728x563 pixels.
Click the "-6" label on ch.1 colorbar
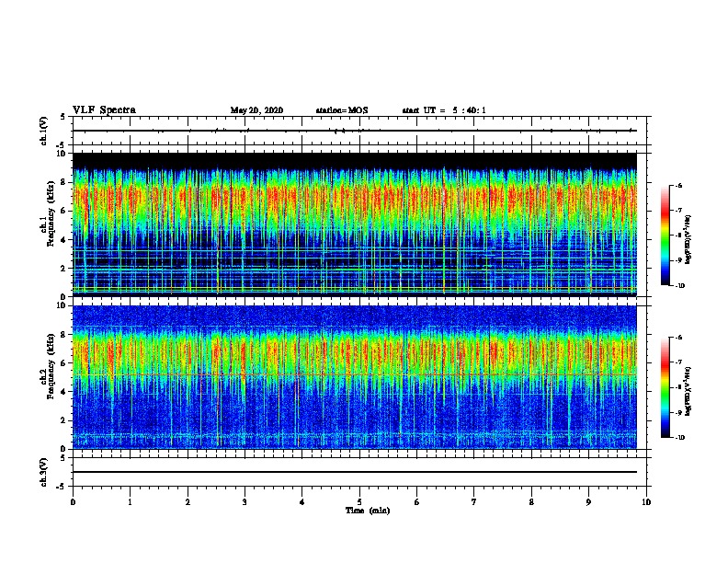(x=678, y=186)
